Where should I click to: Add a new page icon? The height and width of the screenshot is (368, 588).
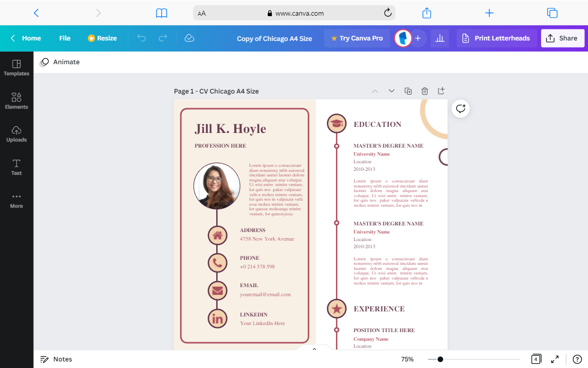point(441,91)
